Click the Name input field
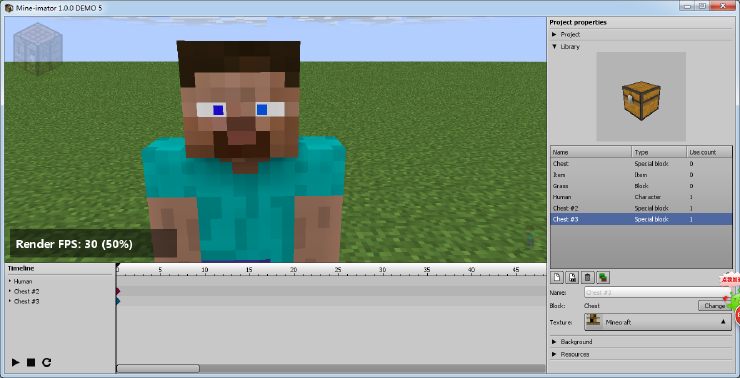This screenshot has height=378, width=740. [x=657, y=293]
